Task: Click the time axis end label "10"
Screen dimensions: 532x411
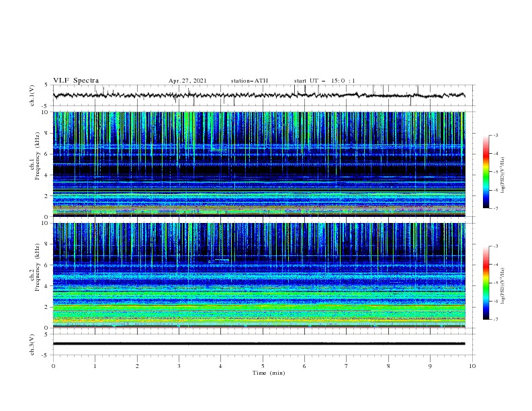Action: tap(472, 366)
